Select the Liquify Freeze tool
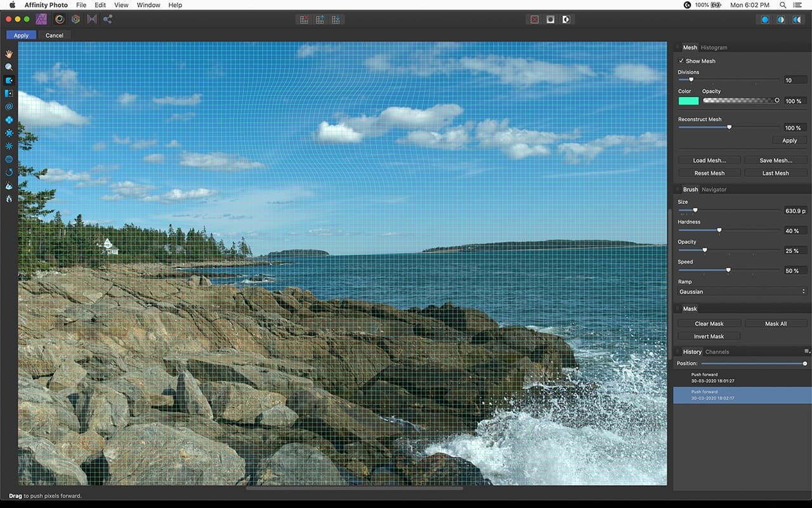The image size is (812, 508). coord(9,186)
